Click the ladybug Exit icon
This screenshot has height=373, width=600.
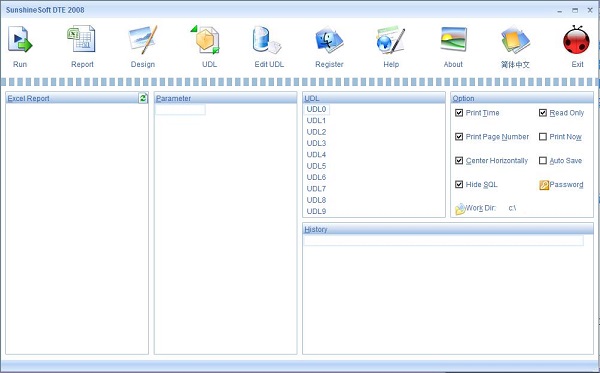(x=576, y=39)
